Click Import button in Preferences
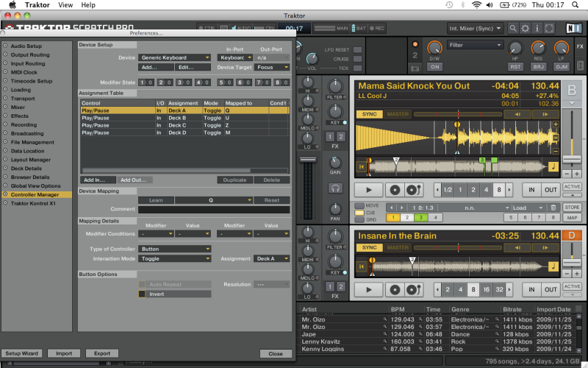 (64, 353)
